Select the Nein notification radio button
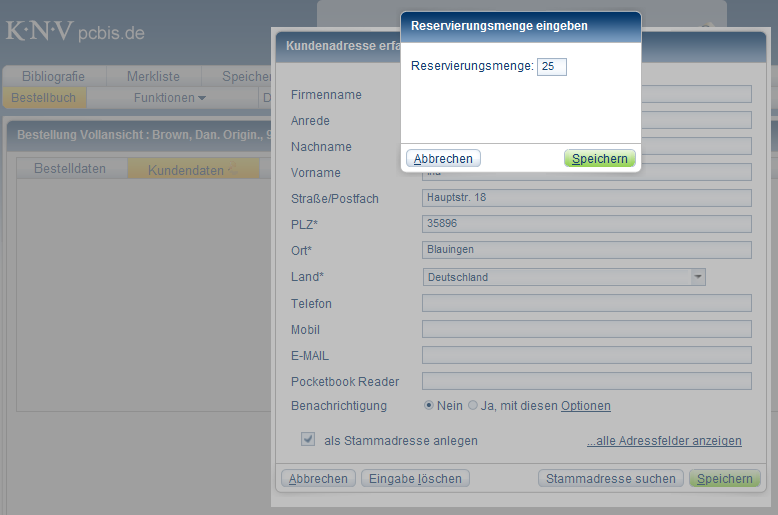Viewport: 778px width, 515px height. coord(429,406)
